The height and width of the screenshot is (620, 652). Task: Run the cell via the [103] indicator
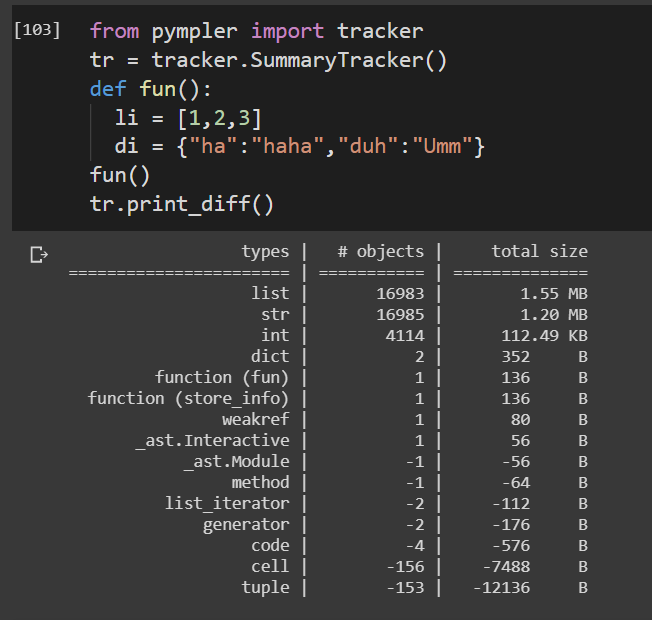click(x=36, y=30)
